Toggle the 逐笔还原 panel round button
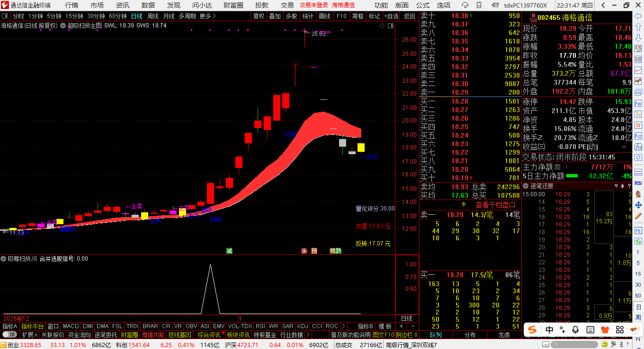644x349 pixels. [526, 186]
